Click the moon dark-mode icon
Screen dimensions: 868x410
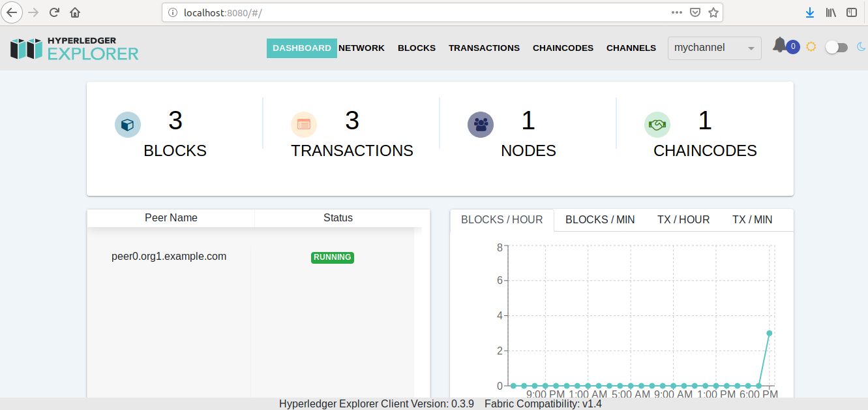tap(862, 46)
